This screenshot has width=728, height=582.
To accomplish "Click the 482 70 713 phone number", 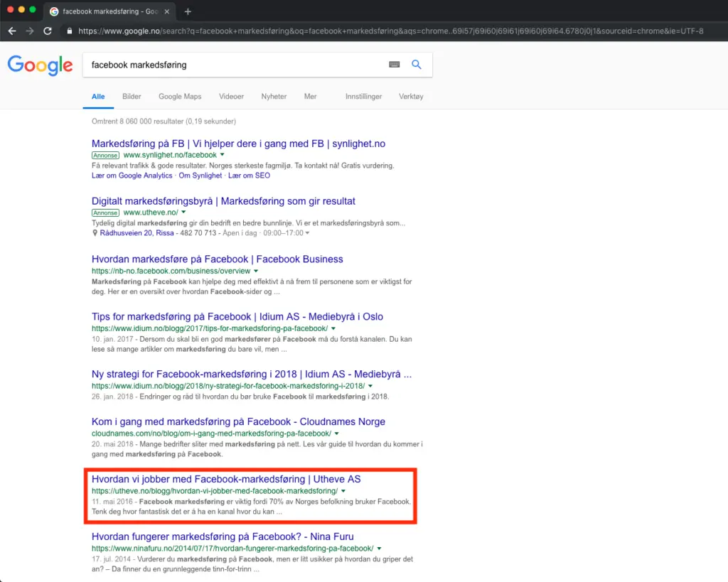I will pyautogui.click(x=198, y=233).
